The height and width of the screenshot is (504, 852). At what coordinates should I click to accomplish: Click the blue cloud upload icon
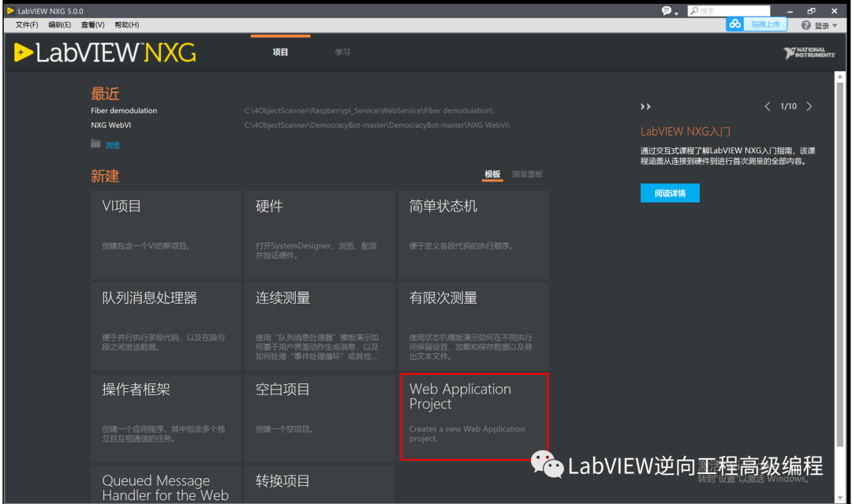click(735, 24)
